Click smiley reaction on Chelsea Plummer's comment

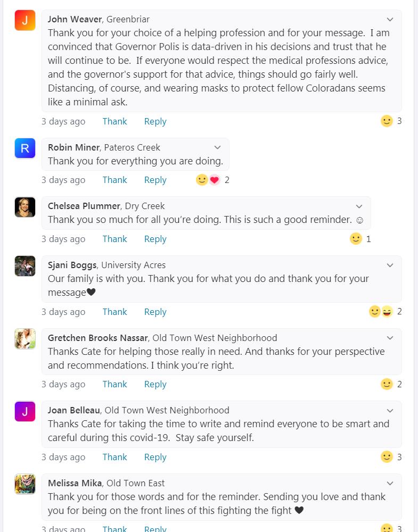[x=356, y=239]
